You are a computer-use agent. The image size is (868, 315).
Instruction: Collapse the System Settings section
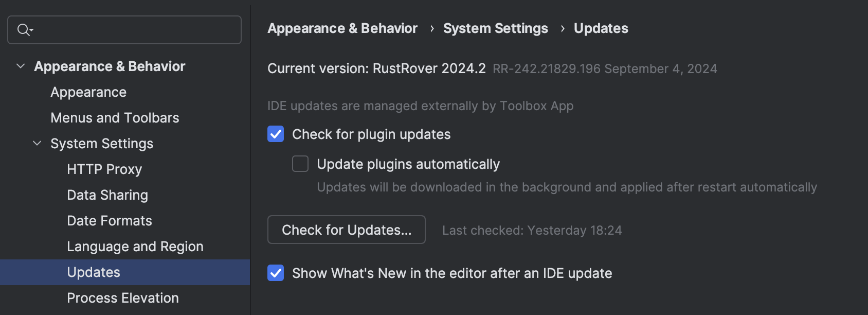pyautogui.click(x=36, y=143)
